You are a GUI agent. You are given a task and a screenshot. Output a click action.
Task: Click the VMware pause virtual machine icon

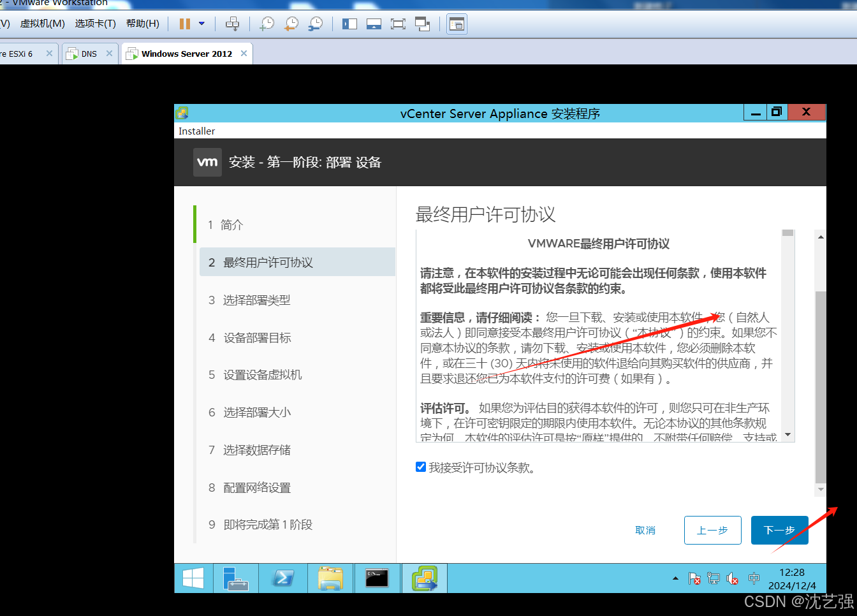tap(185, 24)
